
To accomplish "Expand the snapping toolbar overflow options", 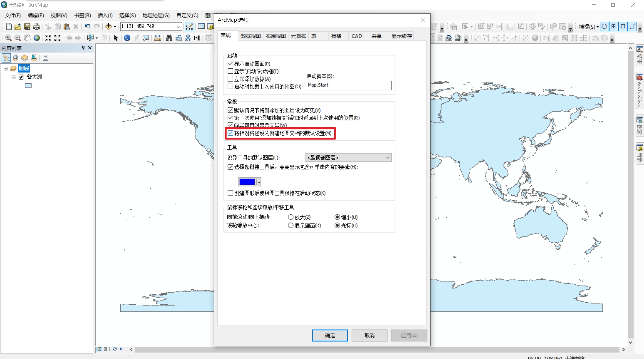I will (x=640, y=29).
